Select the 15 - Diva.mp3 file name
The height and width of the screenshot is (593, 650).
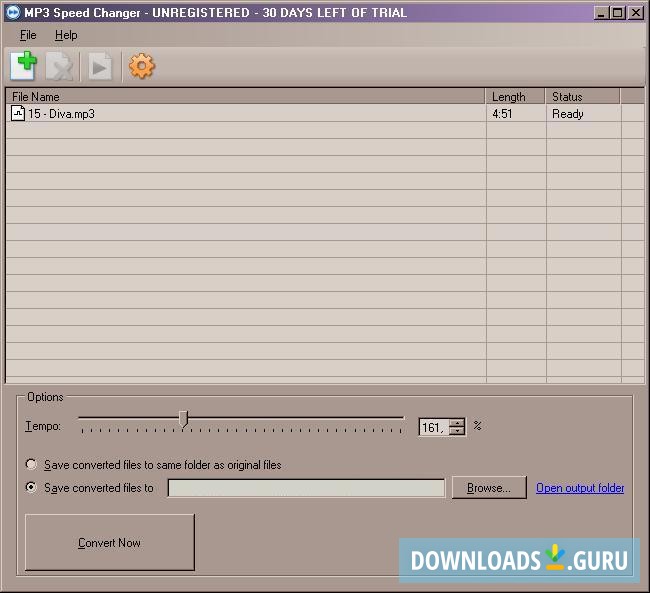click(61, 114)
